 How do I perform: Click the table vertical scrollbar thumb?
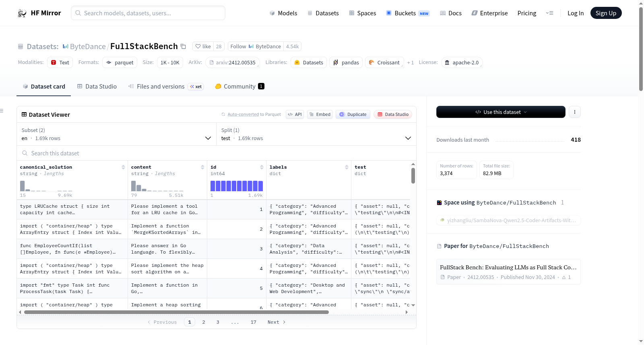[x=413, y=176]
